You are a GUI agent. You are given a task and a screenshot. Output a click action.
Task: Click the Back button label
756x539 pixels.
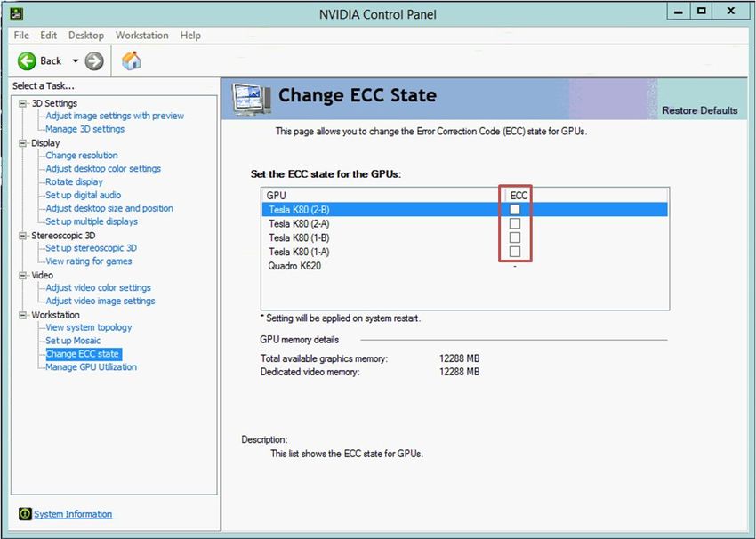pyautogui.click(x=51, y=60)
